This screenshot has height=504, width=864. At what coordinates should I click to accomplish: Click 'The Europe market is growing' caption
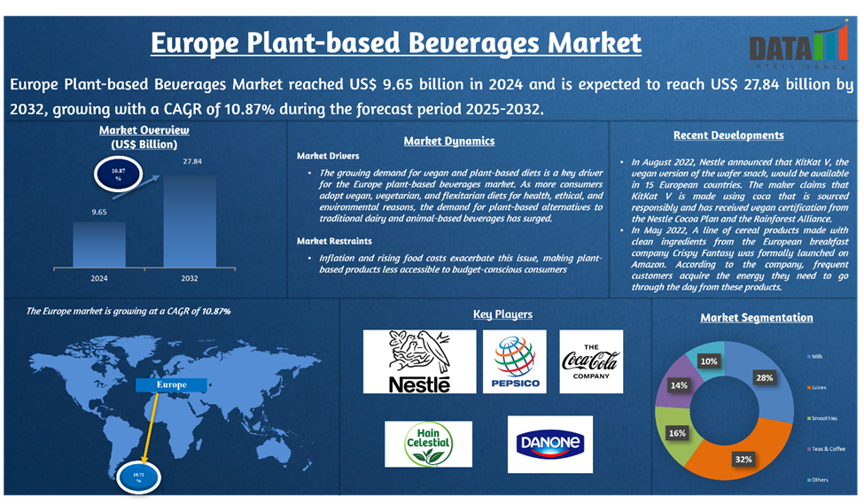[128, 311]
